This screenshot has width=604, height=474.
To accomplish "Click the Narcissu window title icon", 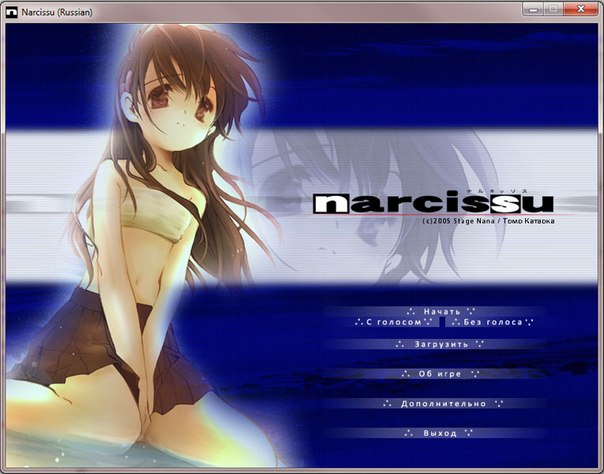I will click(12, 12).
